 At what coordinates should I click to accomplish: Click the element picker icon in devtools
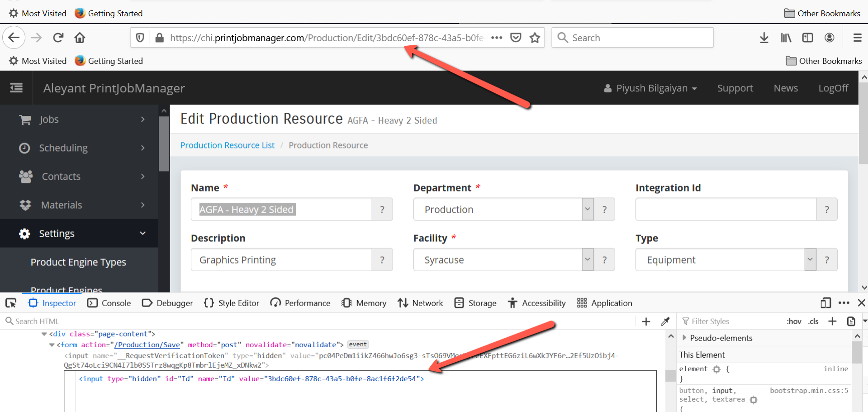[11, 303]
